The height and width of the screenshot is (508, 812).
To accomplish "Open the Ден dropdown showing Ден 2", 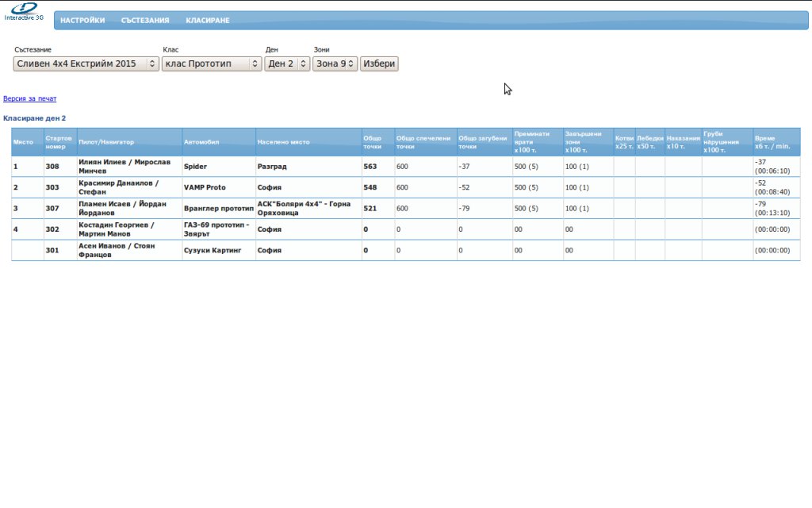I will (287, 63).
